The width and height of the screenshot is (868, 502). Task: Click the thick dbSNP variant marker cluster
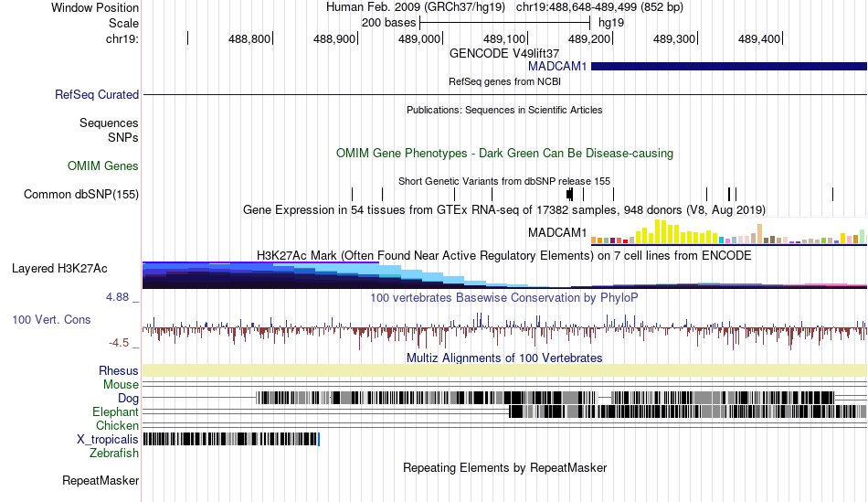click(x=570, y=194)
